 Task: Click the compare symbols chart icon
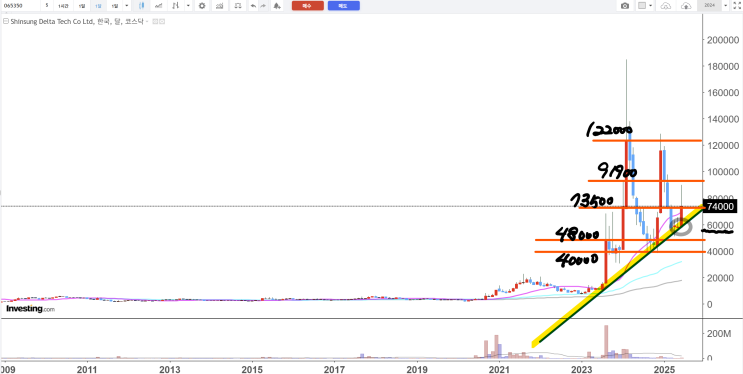(x=220, y=6)
